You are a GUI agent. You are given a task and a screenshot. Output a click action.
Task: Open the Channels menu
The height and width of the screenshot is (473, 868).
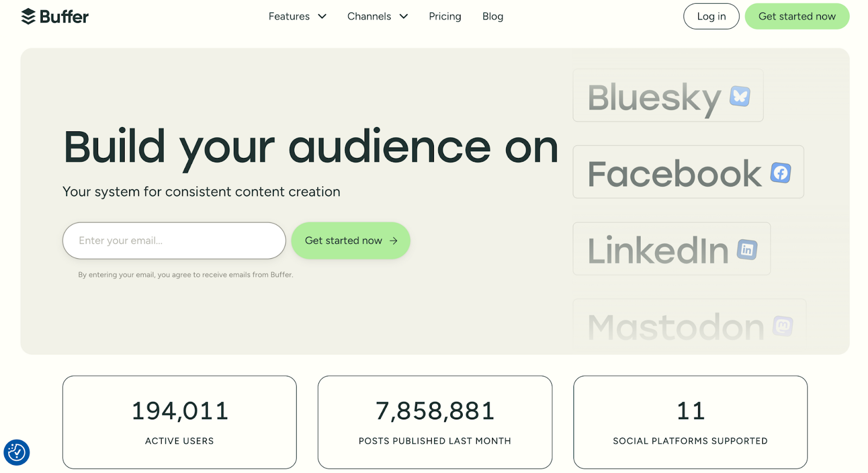point(378,16)
